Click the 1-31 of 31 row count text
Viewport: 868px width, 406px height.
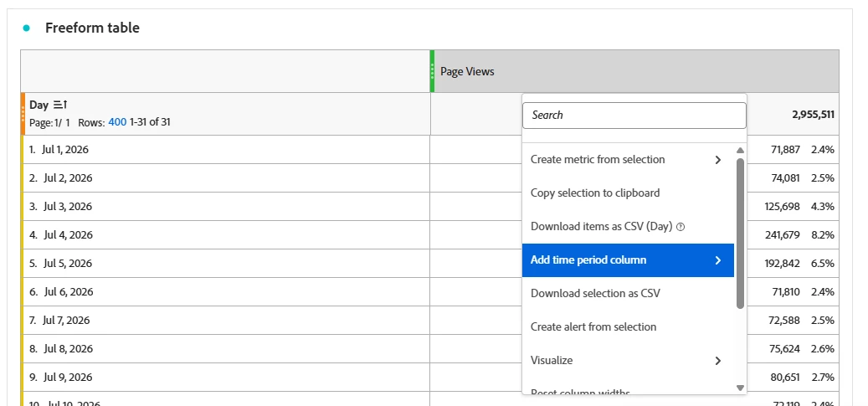coord(150,122)
